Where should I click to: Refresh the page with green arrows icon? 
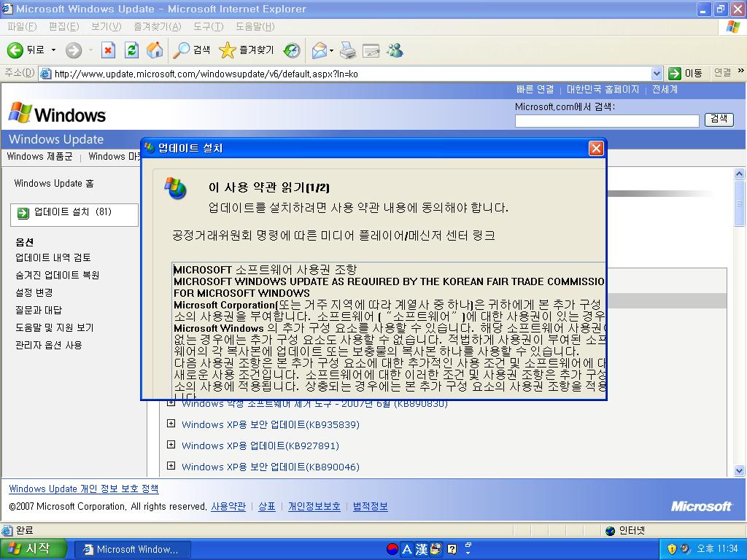(131, 50)
